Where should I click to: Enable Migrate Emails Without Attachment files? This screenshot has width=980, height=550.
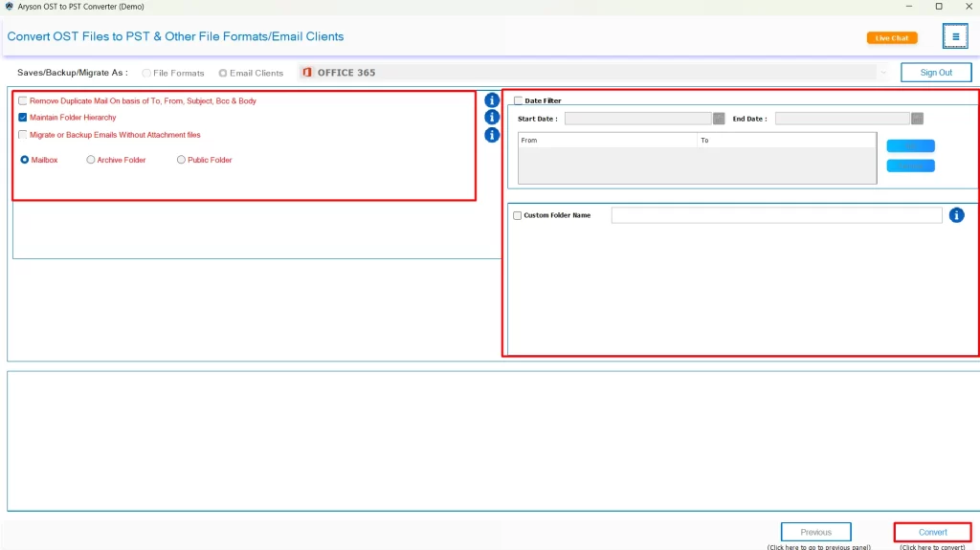[23, 135]
